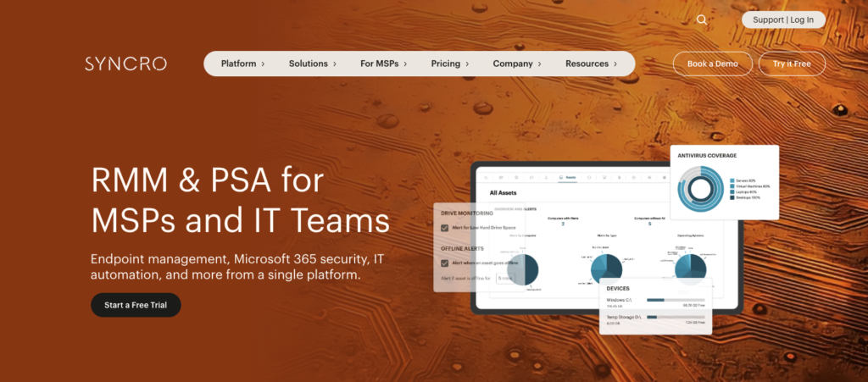Click the Laptops legend color swatch
Screen dimensions: 868x382
[732, 191]
